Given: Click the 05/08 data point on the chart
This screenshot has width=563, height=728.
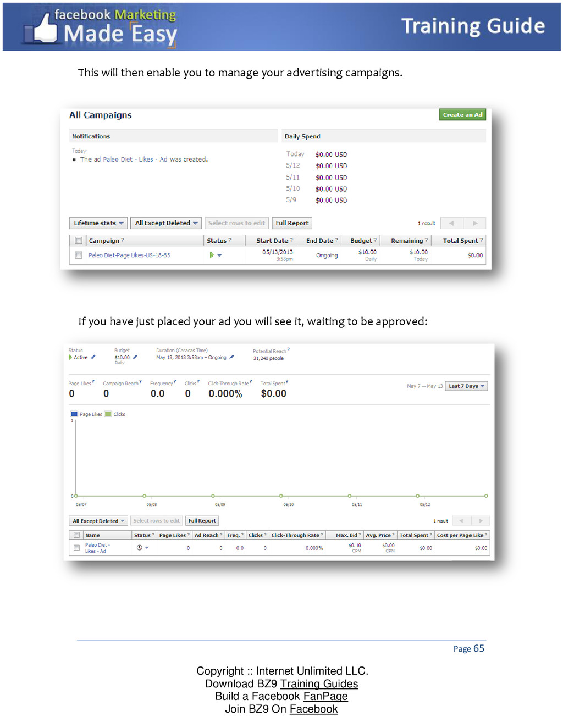Looking at the screenshot, I should click(145, 496).
